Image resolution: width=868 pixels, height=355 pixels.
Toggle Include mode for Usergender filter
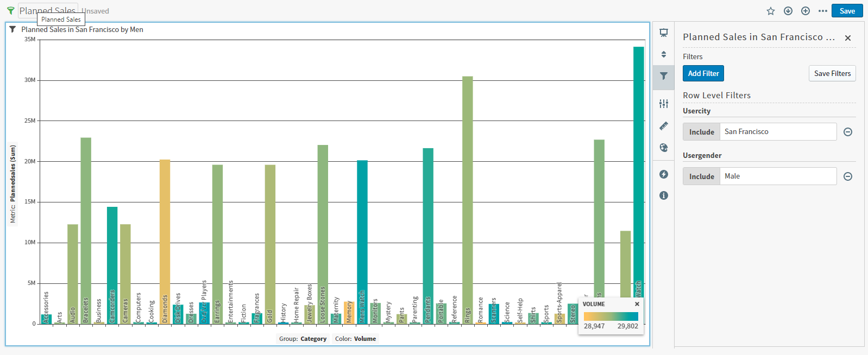701,176
